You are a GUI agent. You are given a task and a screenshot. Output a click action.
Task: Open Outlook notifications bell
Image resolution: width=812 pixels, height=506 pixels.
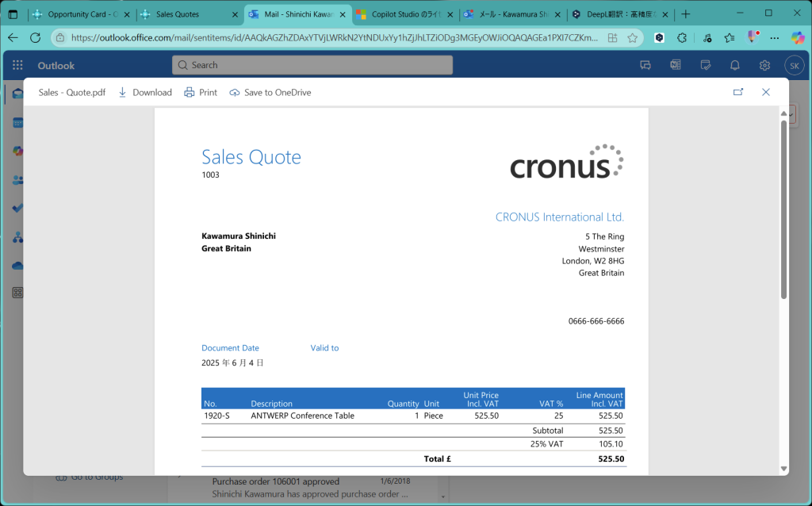(735, 65)
